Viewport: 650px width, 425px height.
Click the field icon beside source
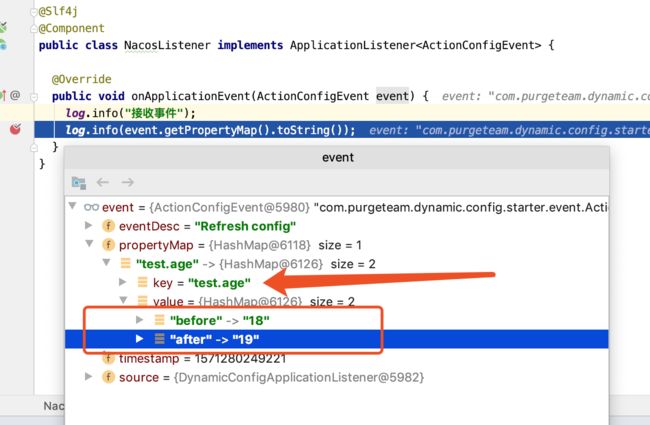(x=108, y=377)
